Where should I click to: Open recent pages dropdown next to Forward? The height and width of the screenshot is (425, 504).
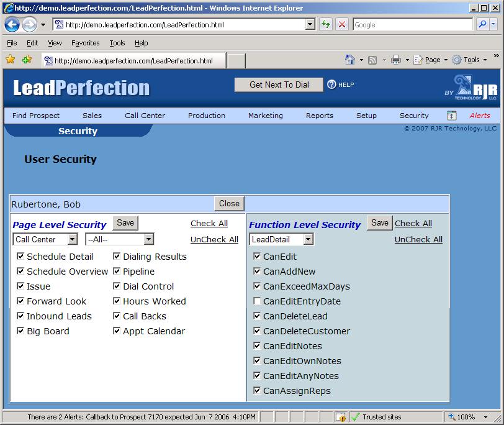point(43,24)
